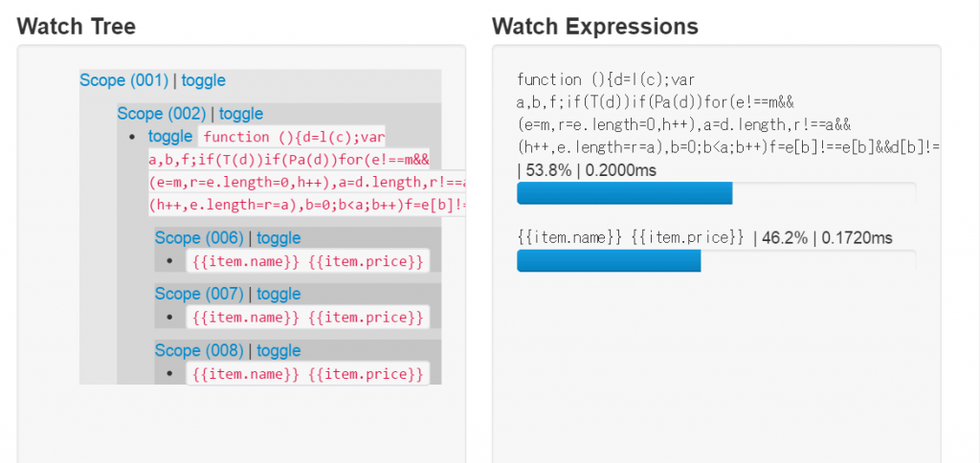This screenshot has width=980, height=463.
Task: Click toggle link beside function watcher
Action: (170, 137)
